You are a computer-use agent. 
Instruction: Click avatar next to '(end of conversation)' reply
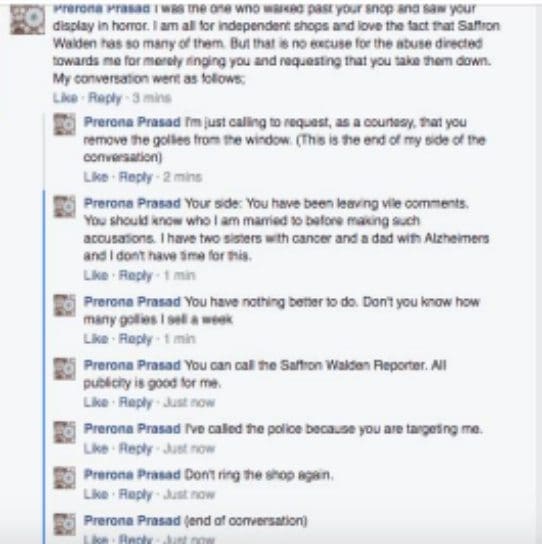pos(65,524)
